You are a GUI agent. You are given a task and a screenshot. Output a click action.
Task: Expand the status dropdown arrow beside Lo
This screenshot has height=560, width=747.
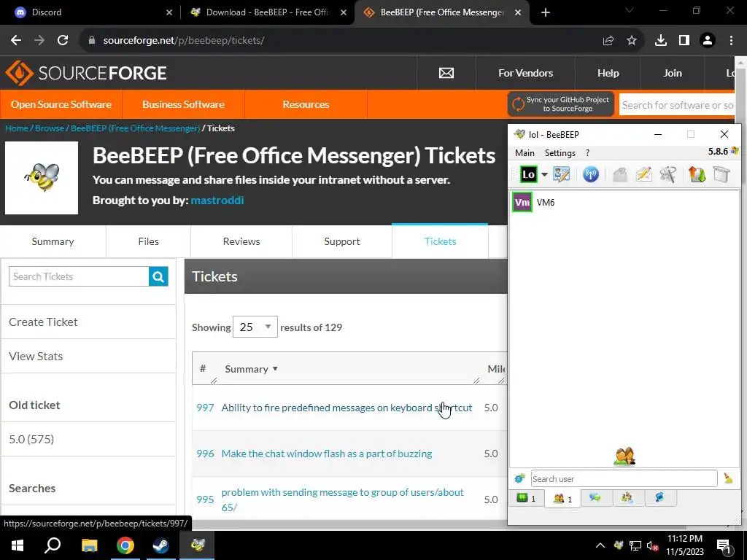coord(544,175)
